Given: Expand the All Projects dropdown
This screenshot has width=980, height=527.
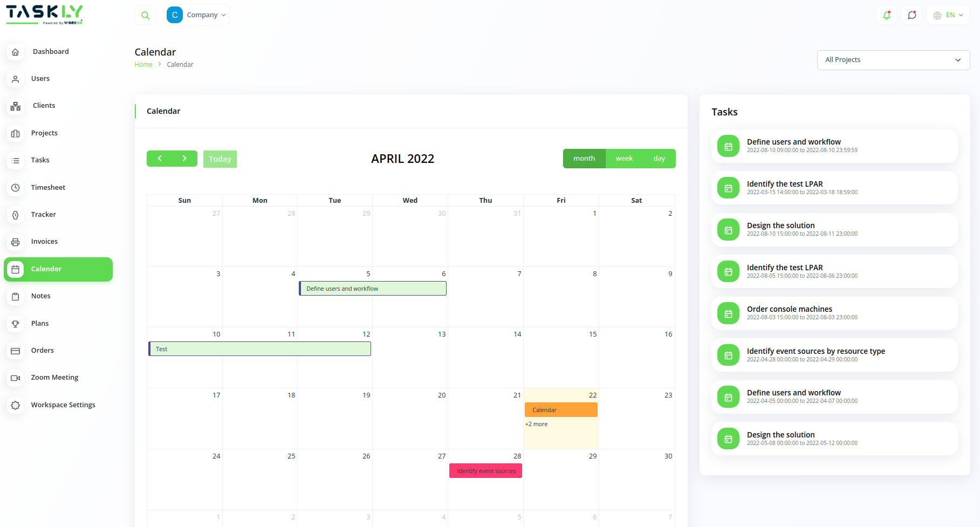Looking at the screenshot, I should pyautogui.click(x=893, y=60).
